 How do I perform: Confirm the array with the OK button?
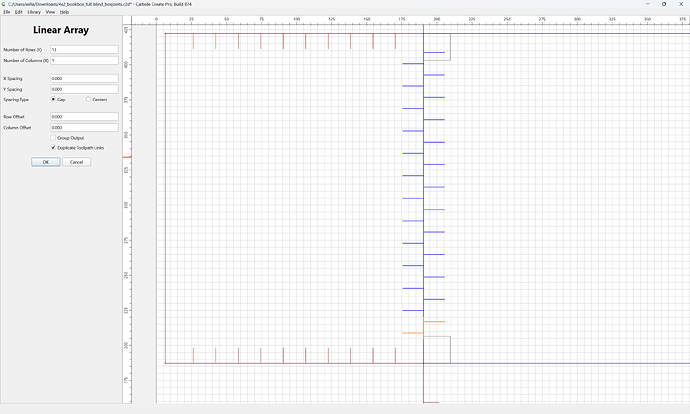46,162
